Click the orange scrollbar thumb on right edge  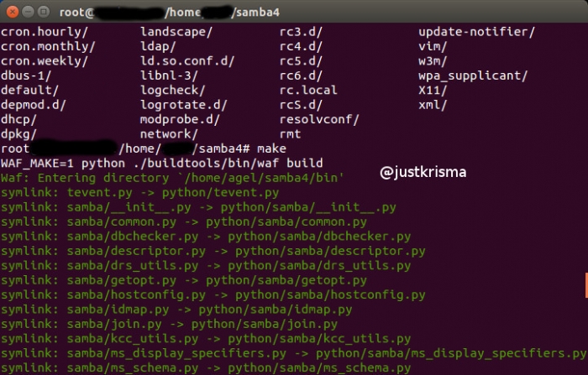point(585,284)
